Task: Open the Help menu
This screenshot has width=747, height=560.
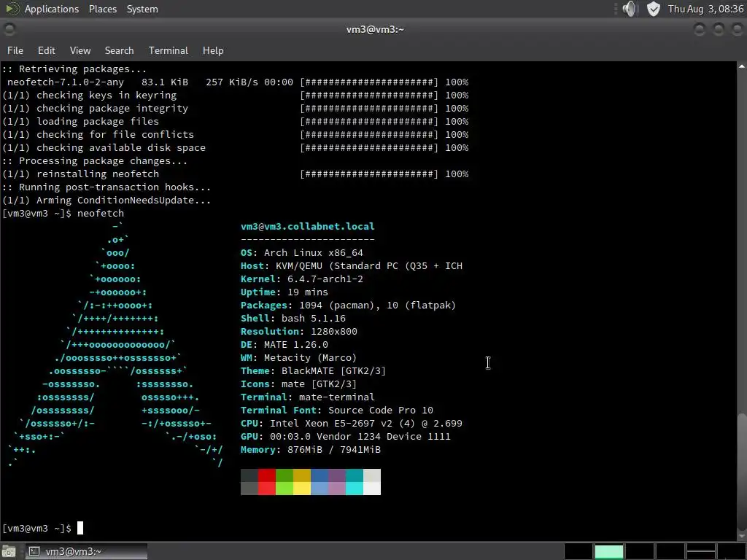Action: pos(213,50)
